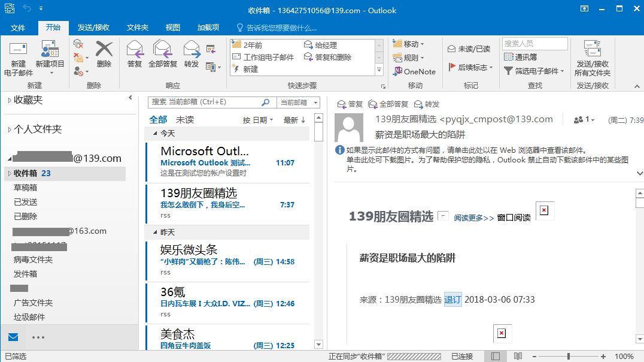The image size is (644, 362).
Task: Open the 新建项目 menu button
Action: coord(50,59)
